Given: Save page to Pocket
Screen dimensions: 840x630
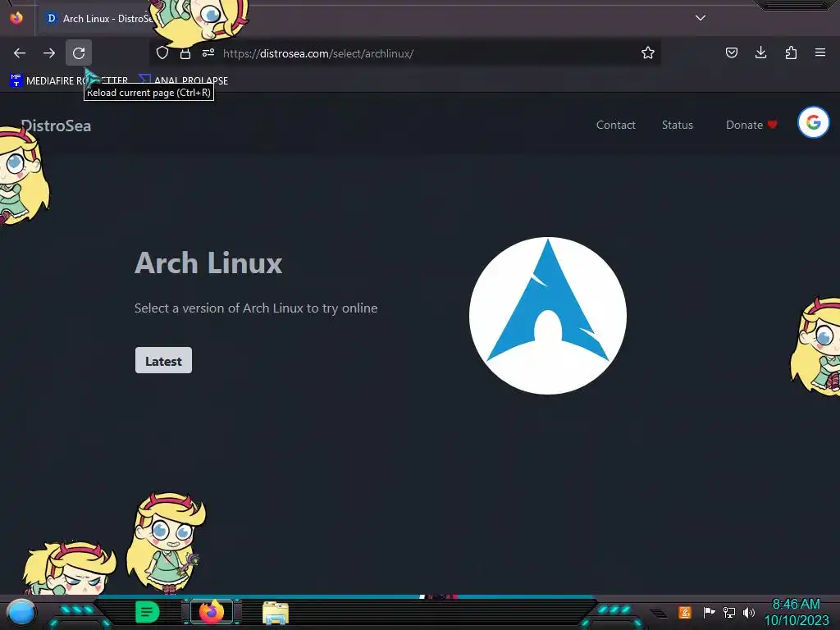Looking at the screenshot, I should point(731,52).
